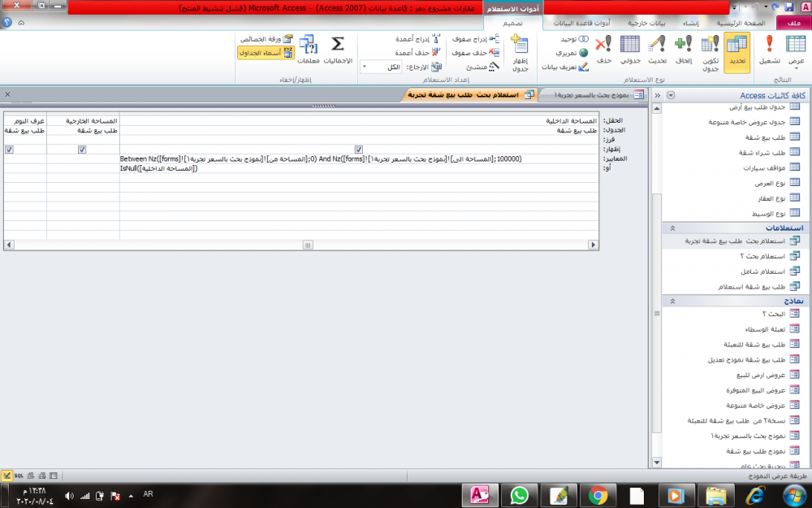Screen dimensions: 812x508
Task: Toggle ورقة الخصائص property sheet
Action: point(266,39)
